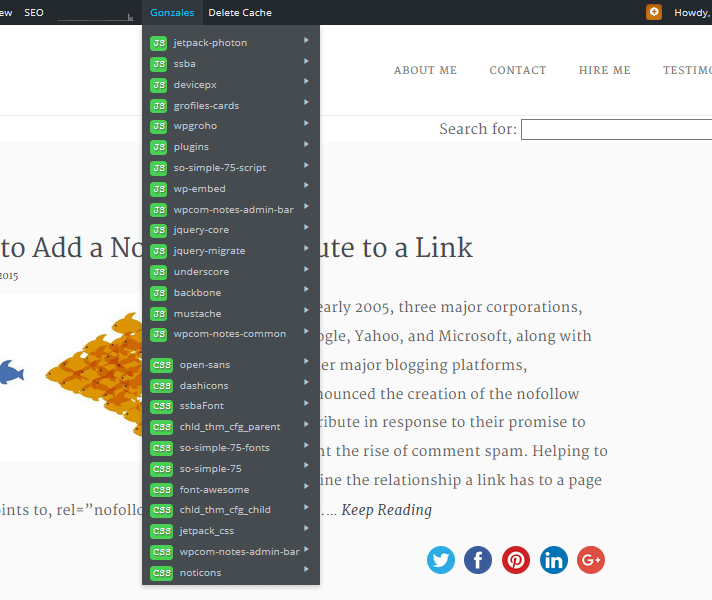Select the wpgroho label text
Viewport: 712px width, 600px height.
(x=195, y=126)
